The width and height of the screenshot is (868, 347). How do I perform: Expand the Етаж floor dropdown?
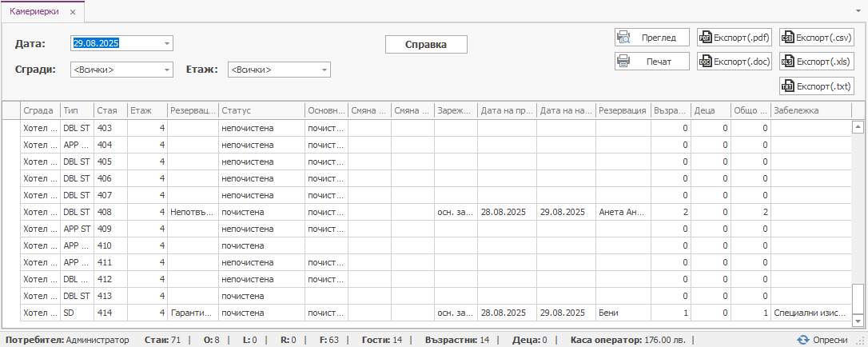(325, 70)
